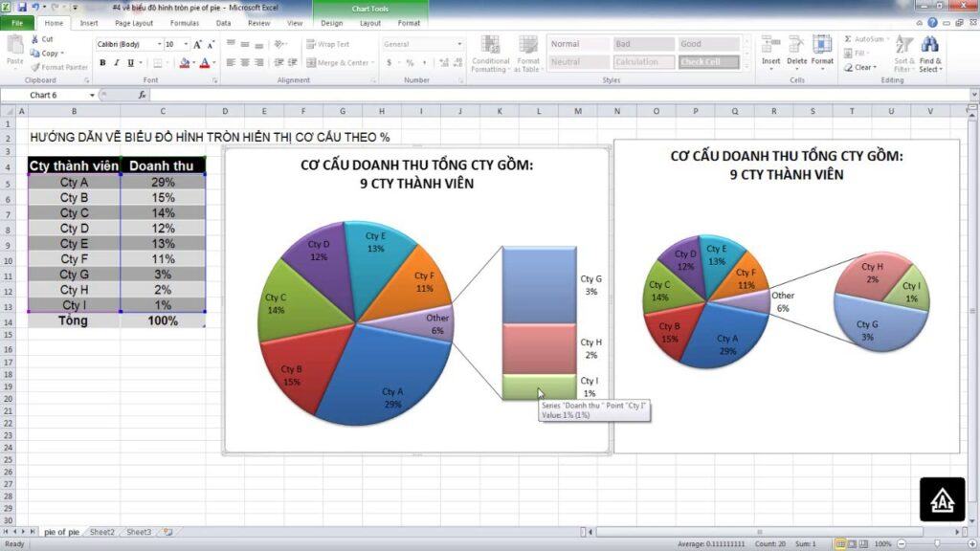The height and width of the screenshot is (551, 980).
Task: Open the Chart Tools Design tab
Action: point(332,23)
